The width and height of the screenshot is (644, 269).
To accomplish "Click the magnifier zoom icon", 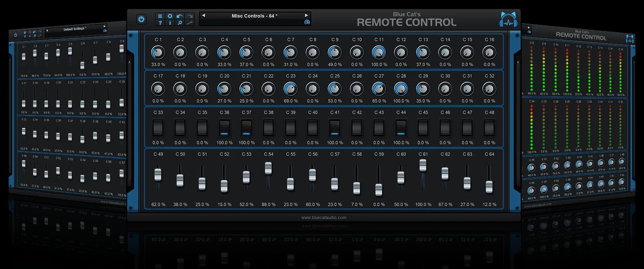I will (x=180, y=23).
